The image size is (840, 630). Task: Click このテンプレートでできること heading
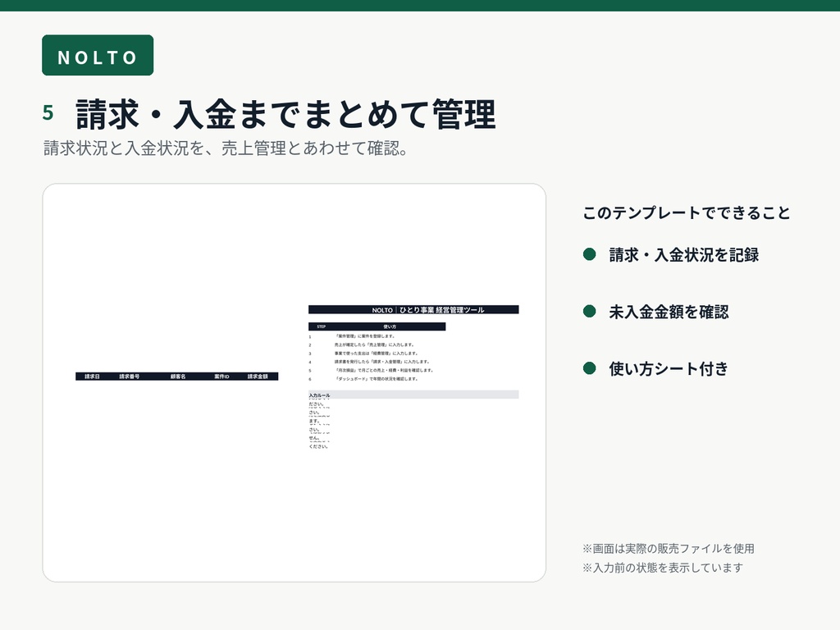point(687,212)
